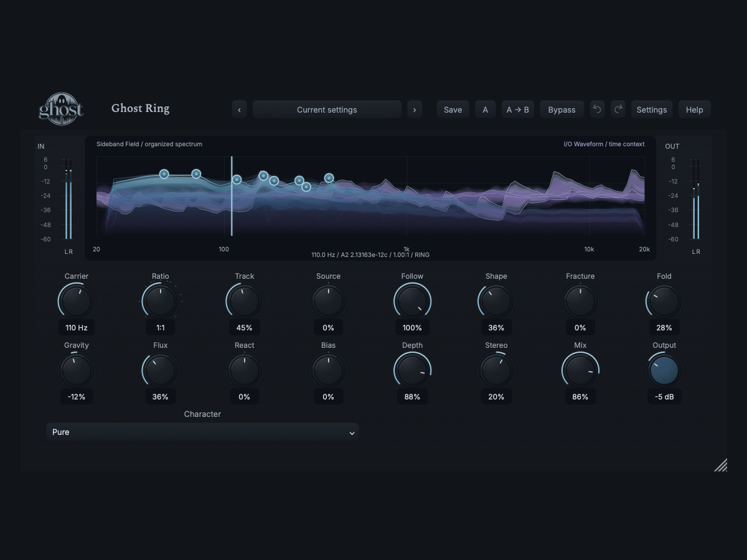Click the Fold value field 28%
This screenshot has height=560, width=747.
(x=664, y=327)
